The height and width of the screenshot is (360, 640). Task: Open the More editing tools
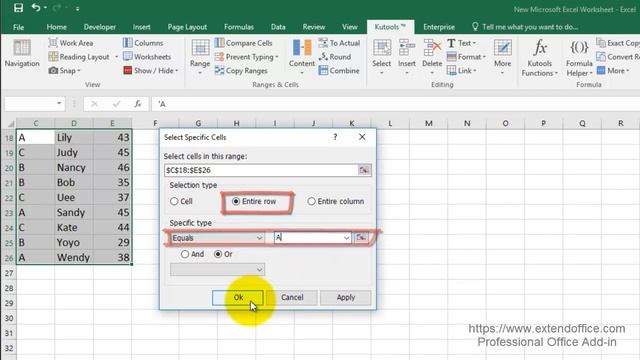pyautogui.click(x=502, y=57)
